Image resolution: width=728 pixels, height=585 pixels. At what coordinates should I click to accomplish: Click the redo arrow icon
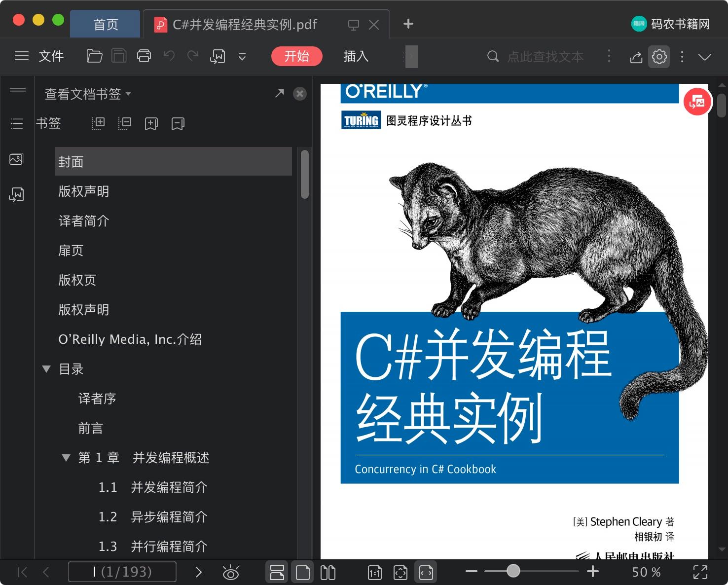click(193, 56)
